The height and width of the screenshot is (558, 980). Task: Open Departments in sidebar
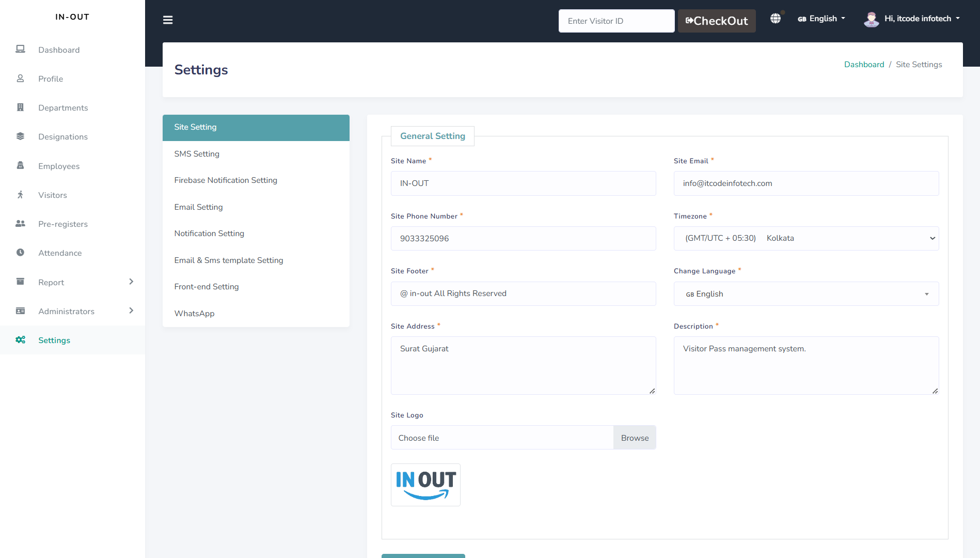tap(72, 107)
